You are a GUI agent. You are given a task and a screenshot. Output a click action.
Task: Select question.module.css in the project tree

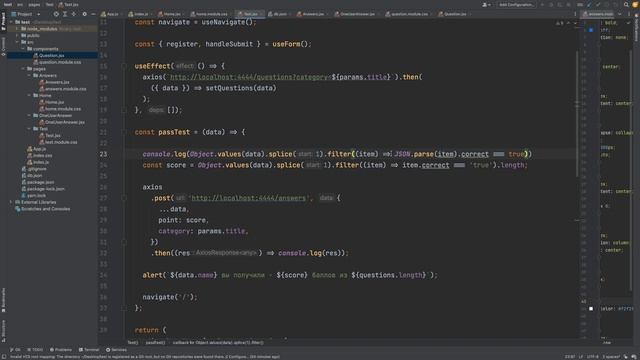coord(60,62)
